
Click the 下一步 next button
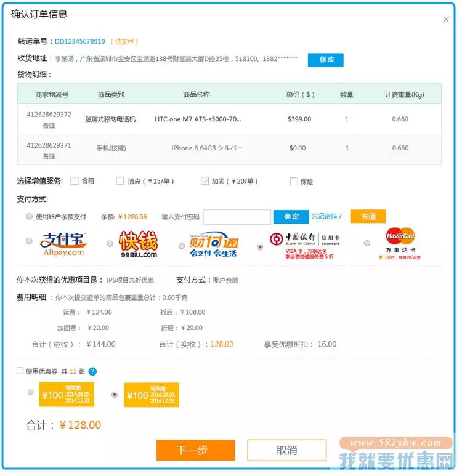[x=196, y=450]
